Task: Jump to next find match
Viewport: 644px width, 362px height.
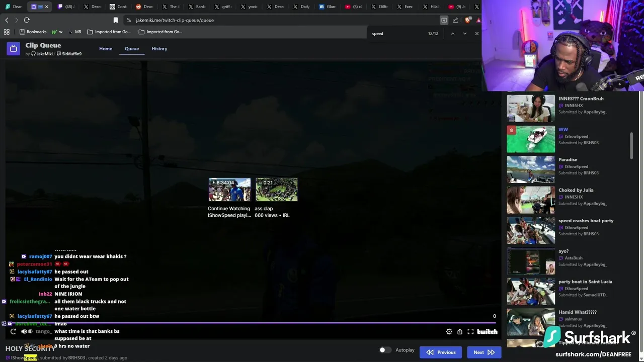Action: (x=464, y=33)
